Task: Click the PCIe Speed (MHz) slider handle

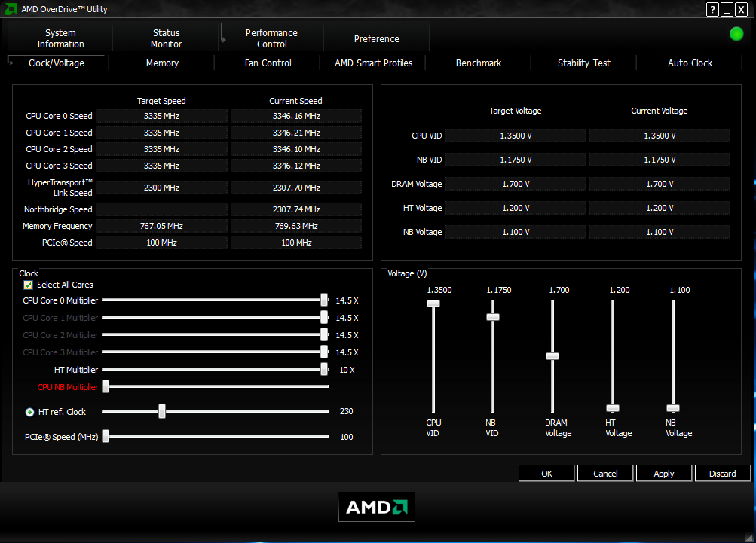Action: (106, 437)
